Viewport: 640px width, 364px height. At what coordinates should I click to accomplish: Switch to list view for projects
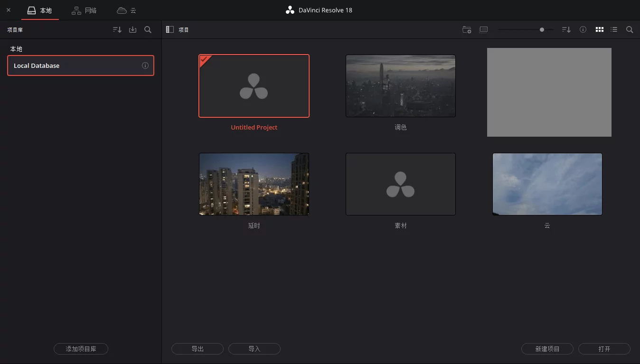click(x=614, y=29)
